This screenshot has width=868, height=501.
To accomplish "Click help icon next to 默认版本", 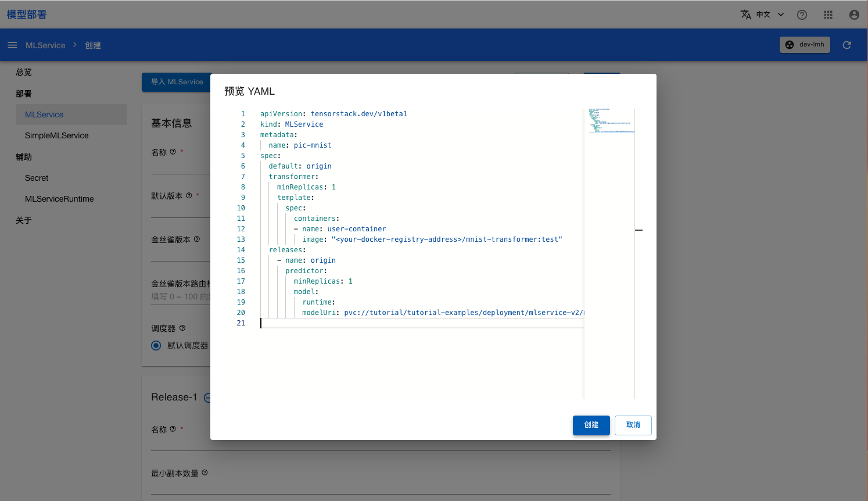I will (189, 196).
